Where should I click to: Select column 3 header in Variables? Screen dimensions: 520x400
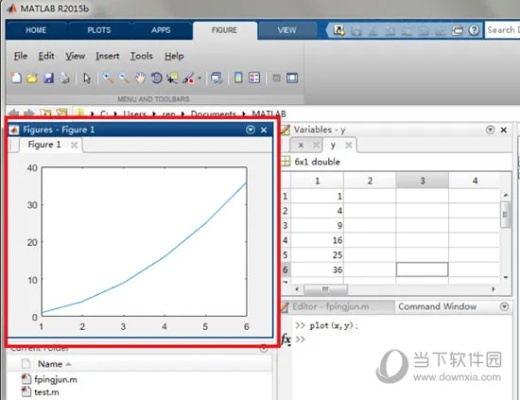pyautogui.click(x=422, y=181)
